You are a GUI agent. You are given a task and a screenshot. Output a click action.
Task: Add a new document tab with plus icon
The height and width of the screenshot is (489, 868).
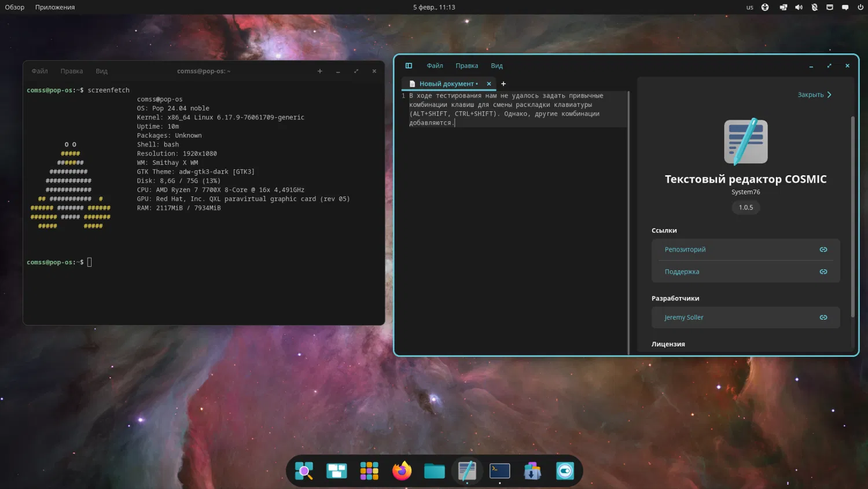pyautogui.click(x=503, y=84)
